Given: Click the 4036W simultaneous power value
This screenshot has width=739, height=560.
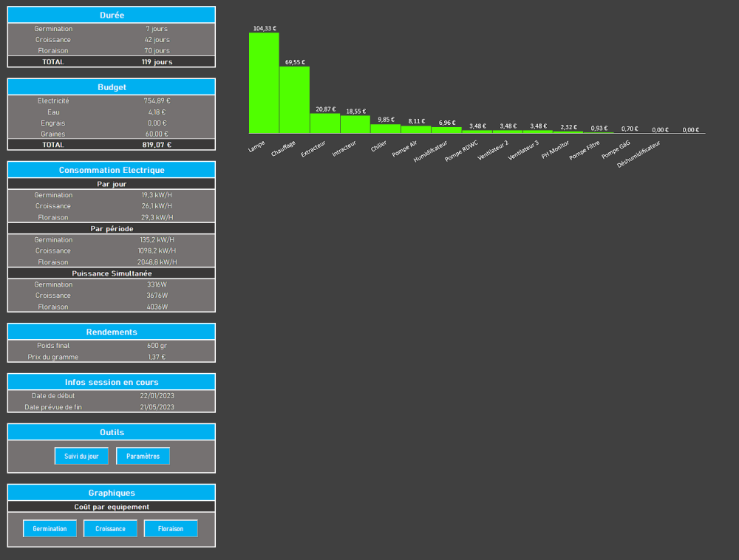Looking at the screenshot, I should (x=157, y=307).
